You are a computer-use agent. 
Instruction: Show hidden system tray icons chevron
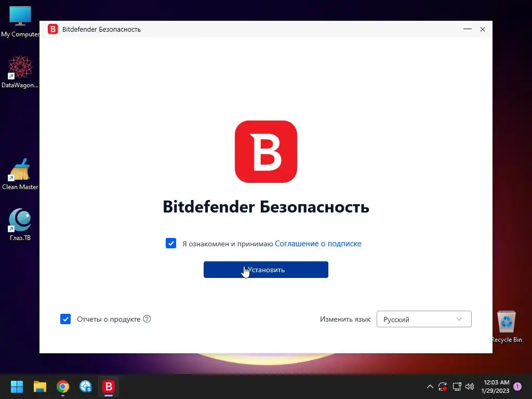click(x=430, y=387)
